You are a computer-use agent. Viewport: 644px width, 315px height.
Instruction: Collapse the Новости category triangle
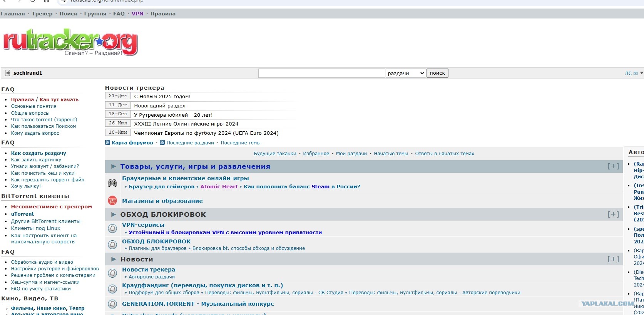tap(114, 259)
